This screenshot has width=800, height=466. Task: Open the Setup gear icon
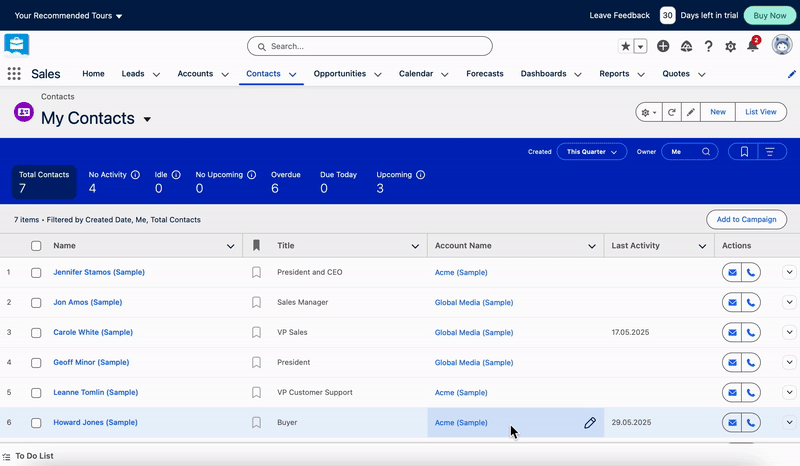click(x=731, y=46)
